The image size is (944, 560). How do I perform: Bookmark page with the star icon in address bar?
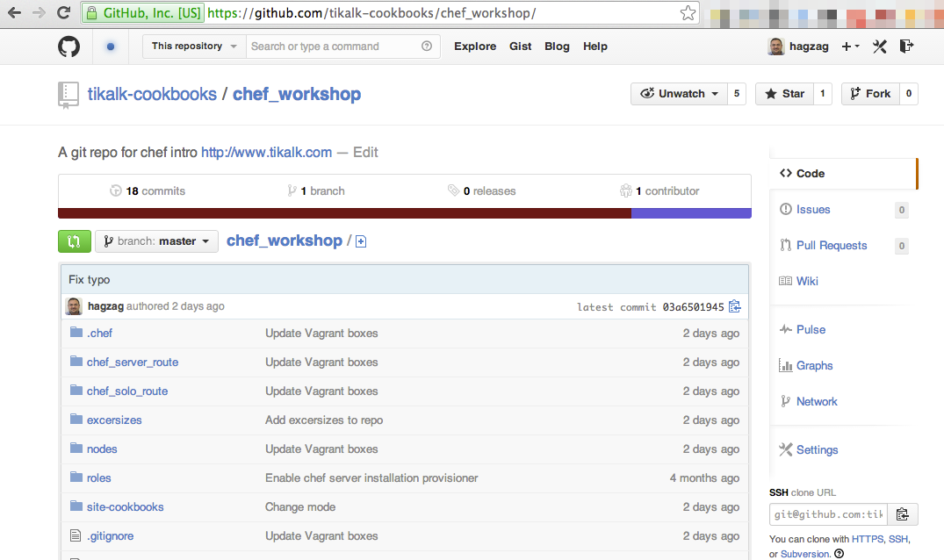(x=688, y=13)
